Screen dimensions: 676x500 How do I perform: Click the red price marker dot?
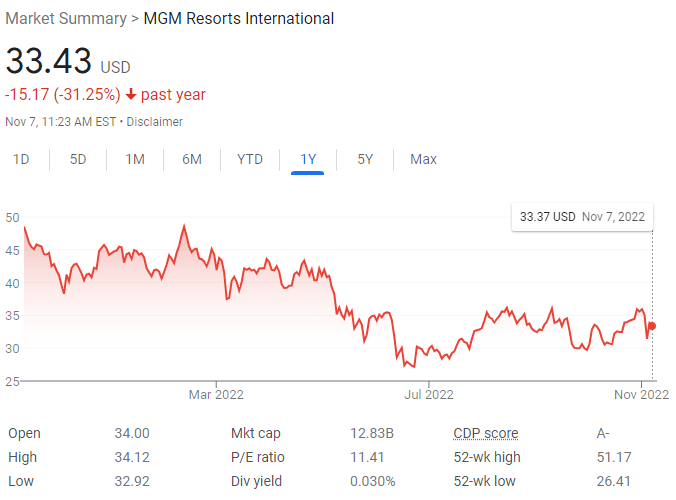pyautogui.click(x=652, y=326)
